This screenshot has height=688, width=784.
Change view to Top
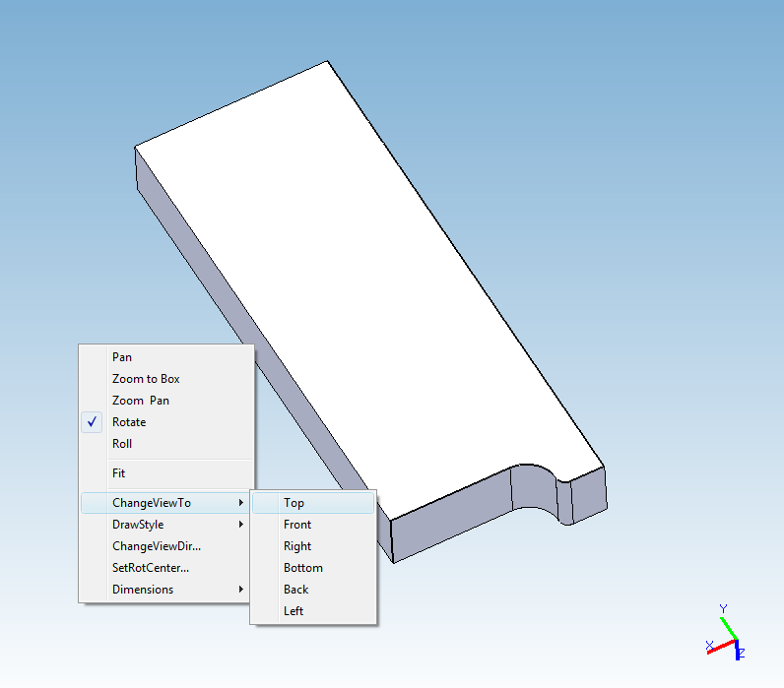click(294, 503)
